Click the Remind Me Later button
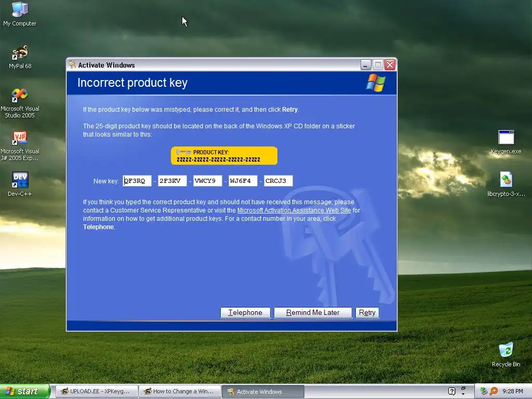The image size is (532, 399). click(313, 312)
